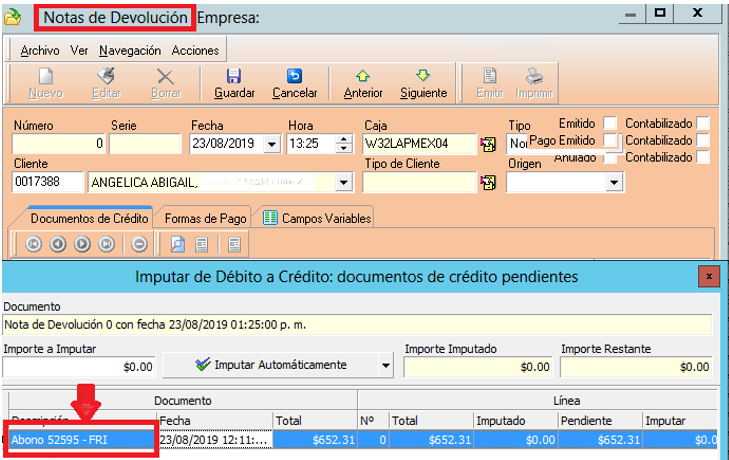The width and height of the screenshot is (729, 460).
Task: Click the Imputar Automáticamente button
Action: [x=272, y=366]
